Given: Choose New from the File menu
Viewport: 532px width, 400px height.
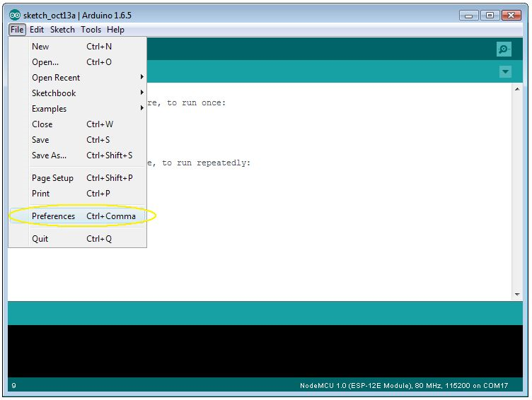Looking at the screenshot, I should (78, 47).
